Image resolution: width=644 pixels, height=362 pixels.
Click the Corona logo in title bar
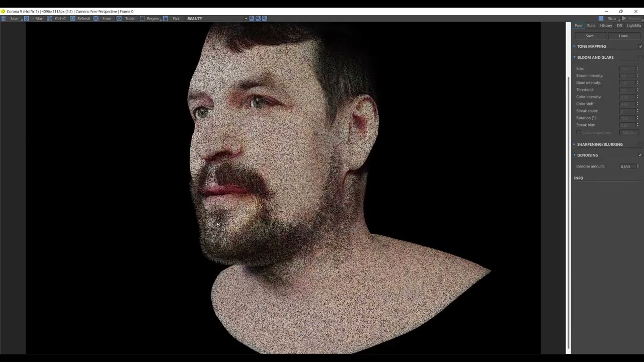[x=3, y=11]
